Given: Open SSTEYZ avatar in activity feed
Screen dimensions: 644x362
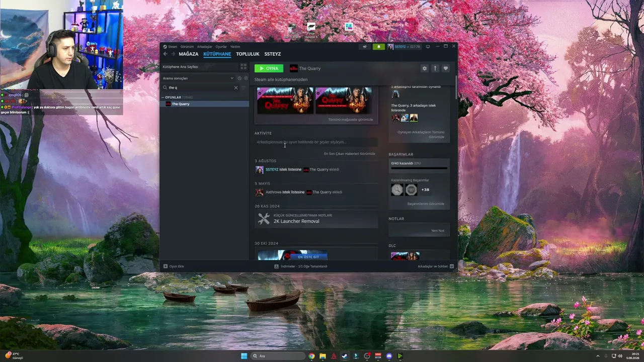Looking at the screenshot, I should [x=259, y=169].
